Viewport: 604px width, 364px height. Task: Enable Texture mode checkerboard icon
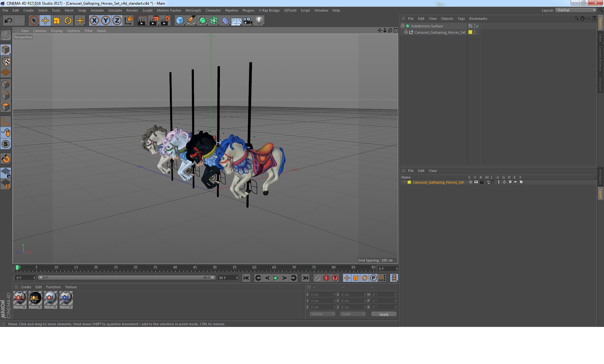[6, 61]
